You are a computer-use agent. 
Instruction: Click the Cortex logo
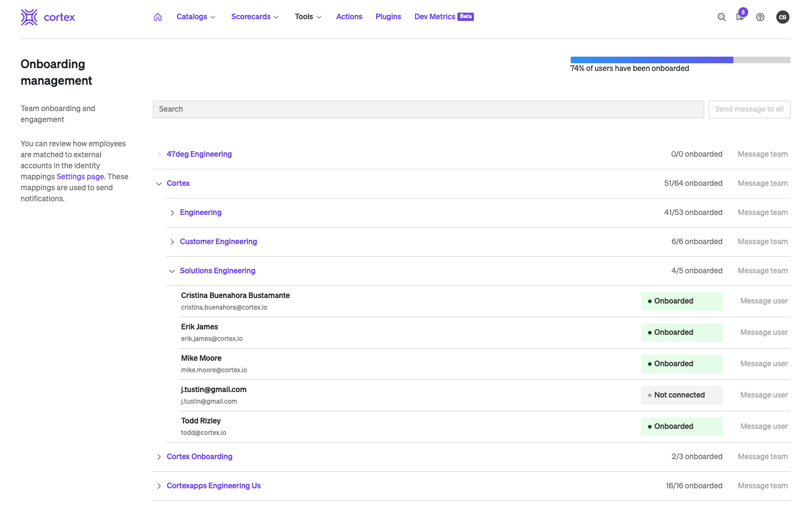[x=48, y=17]
